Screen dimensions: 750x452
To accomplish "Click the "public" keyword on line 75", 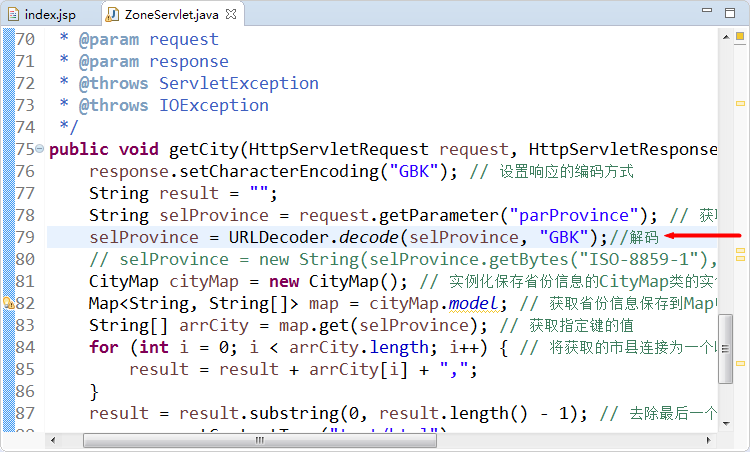I will pyautogui.click(x=79, y=150).
